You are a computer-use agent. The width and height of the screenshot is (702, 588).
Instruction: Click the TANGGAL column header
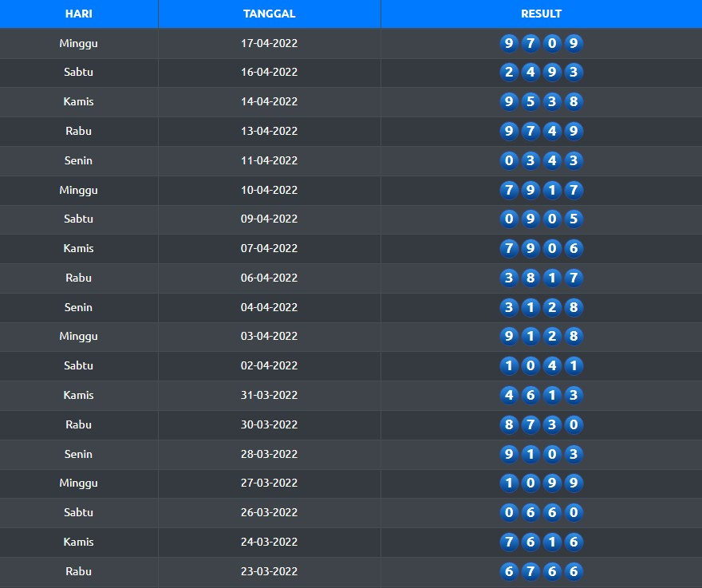tap(270, 14)
